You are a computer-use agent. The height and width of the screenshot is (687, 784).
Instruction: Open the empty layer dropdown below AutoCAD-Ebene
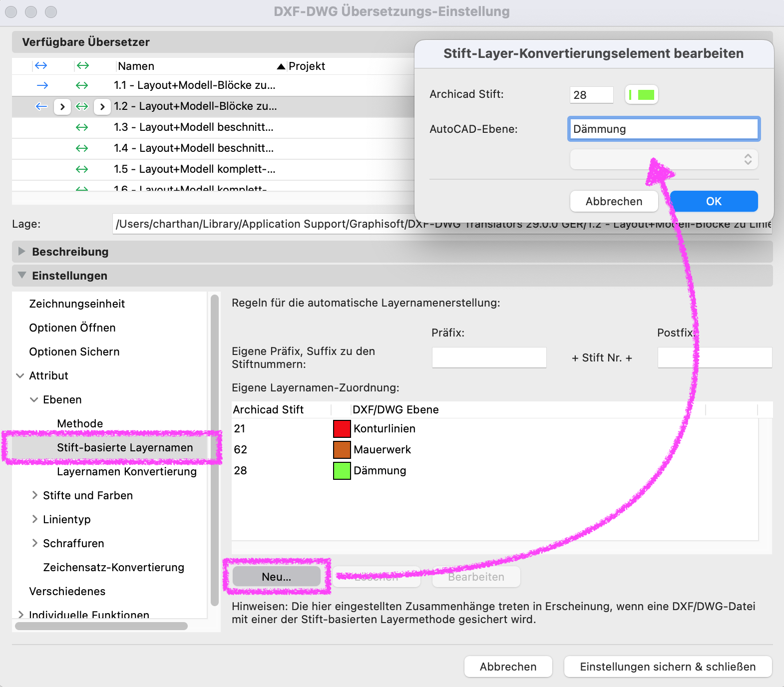[664, 159]
